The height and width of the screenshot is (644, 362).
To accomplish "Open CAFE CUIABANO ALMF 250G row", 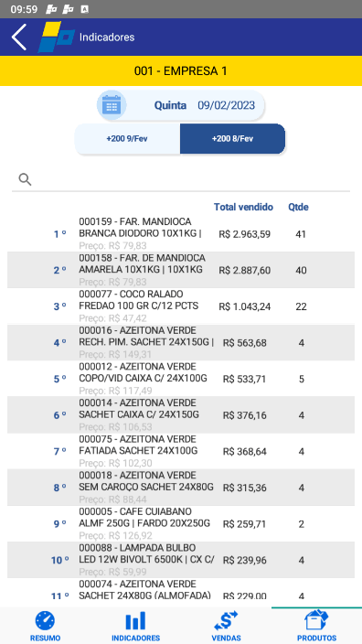I will (x=181, y=523).
